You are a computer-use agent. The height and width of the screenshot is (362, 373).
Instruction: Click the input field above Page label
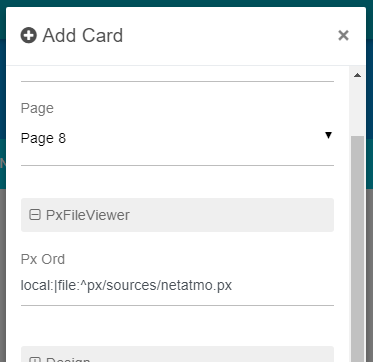point(177,74)
